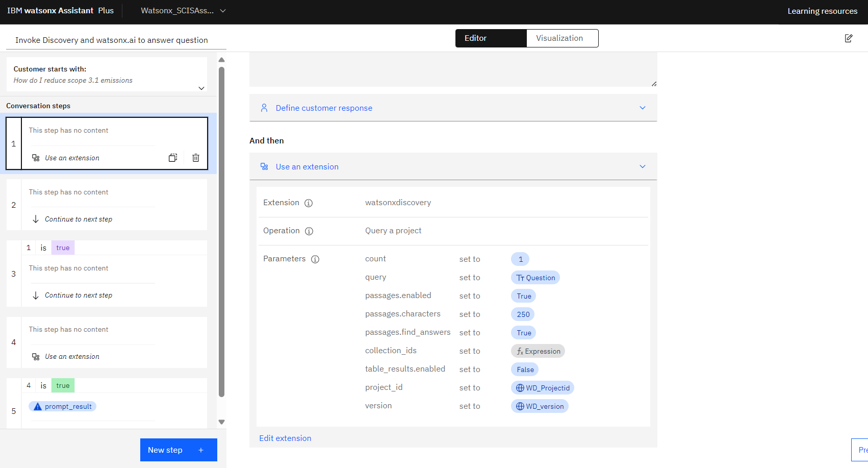Image resolution: width=868 pixels, height=468 pixels.
Task: Add a New step
Action: 178,450
